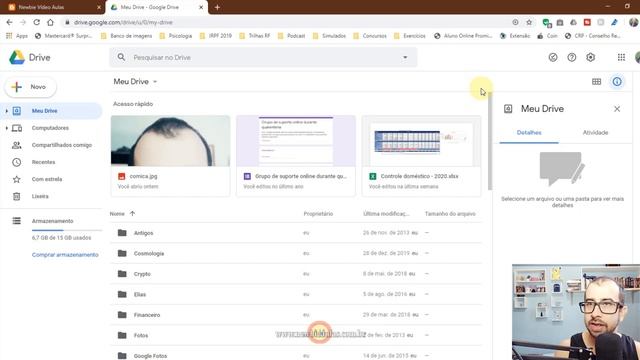Select the Antigos folder
Screen dimensions: 640x360
tap(296, 233)
